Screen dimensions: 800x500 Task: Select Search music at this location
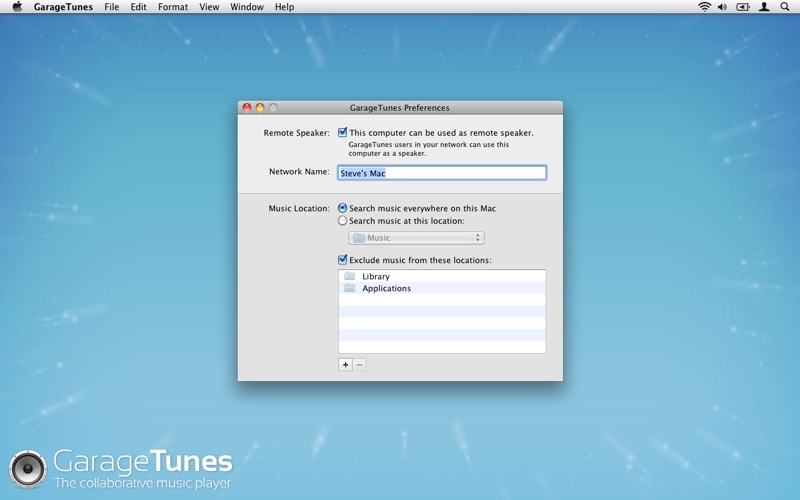click(343, 221)
